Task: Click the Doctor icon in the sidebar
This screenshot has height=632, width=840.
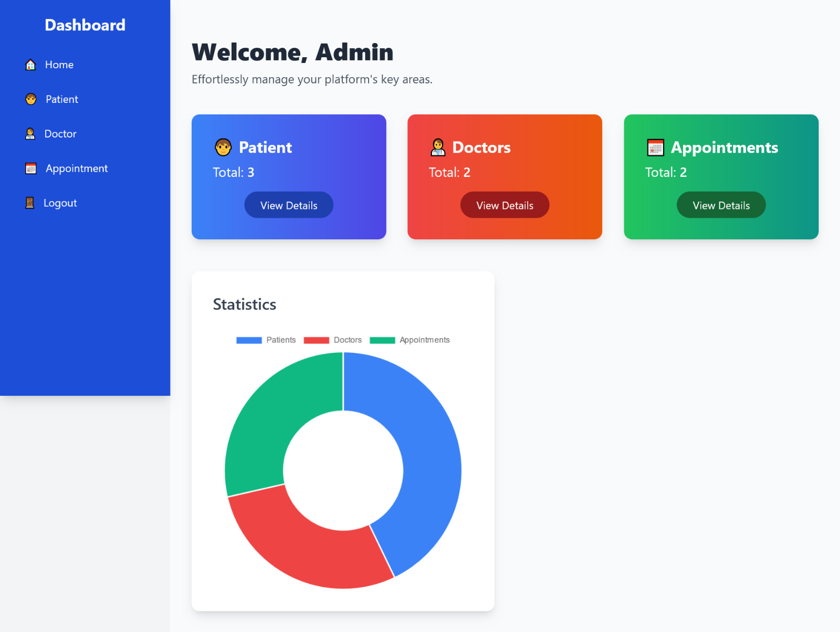Action: [x=30, y=133]
